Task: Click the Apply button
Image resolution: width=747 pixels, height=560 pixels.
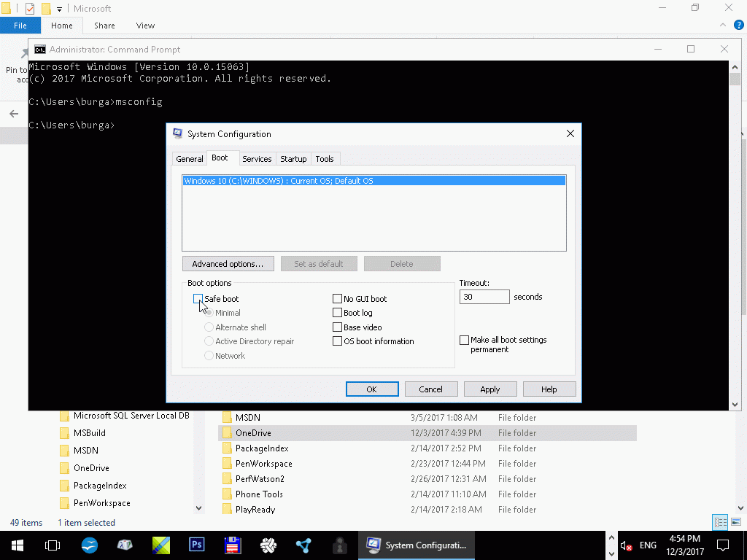Action: pos(489,389)
